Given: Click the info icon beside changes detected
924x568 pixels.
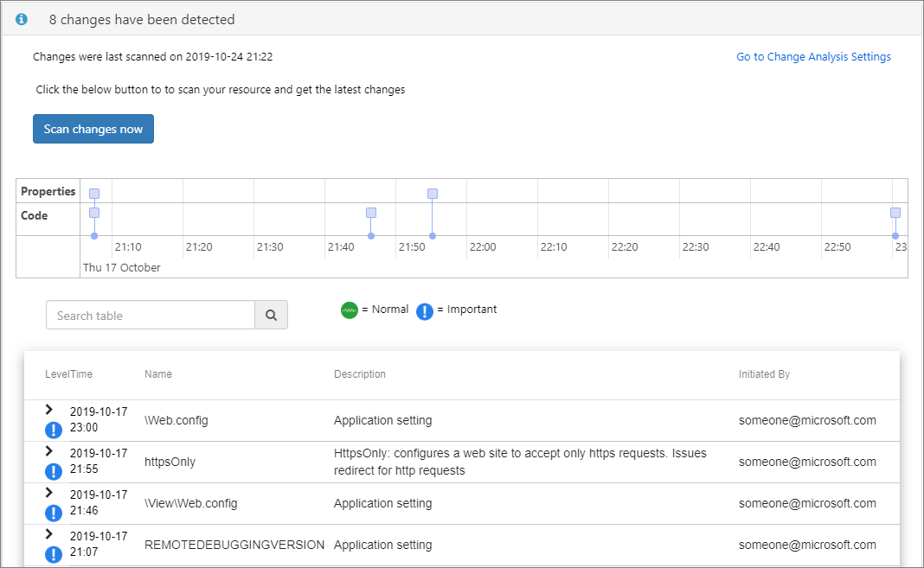Looking at the screenshot, I should click(22, 19).
